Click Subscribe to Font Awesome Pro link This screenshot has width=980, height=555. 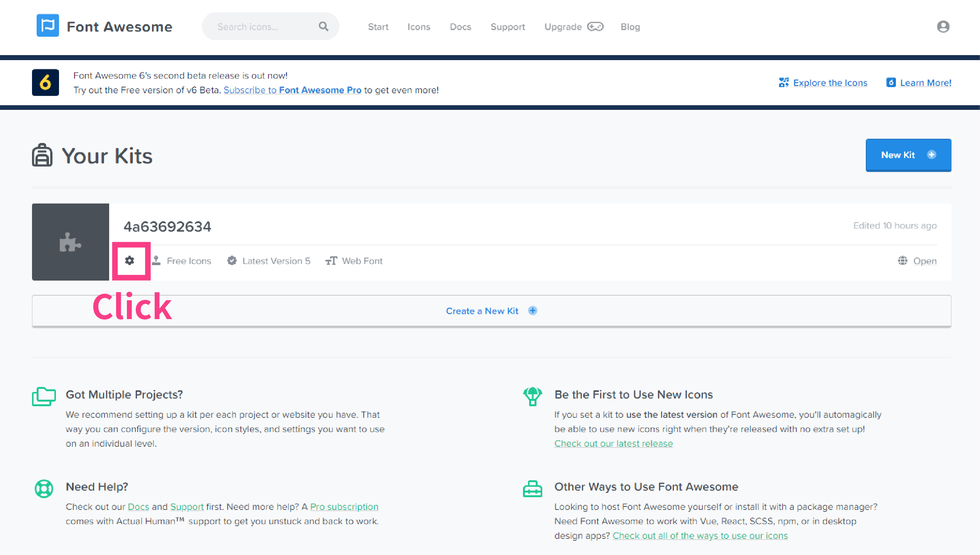click(292, 90)
